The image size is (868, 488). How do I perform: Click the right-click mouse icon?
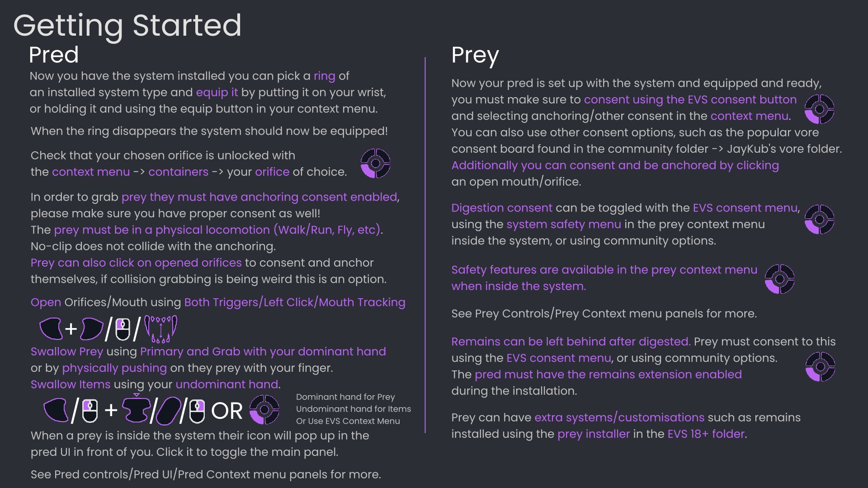pyautogui.click(x=197, y=411)
